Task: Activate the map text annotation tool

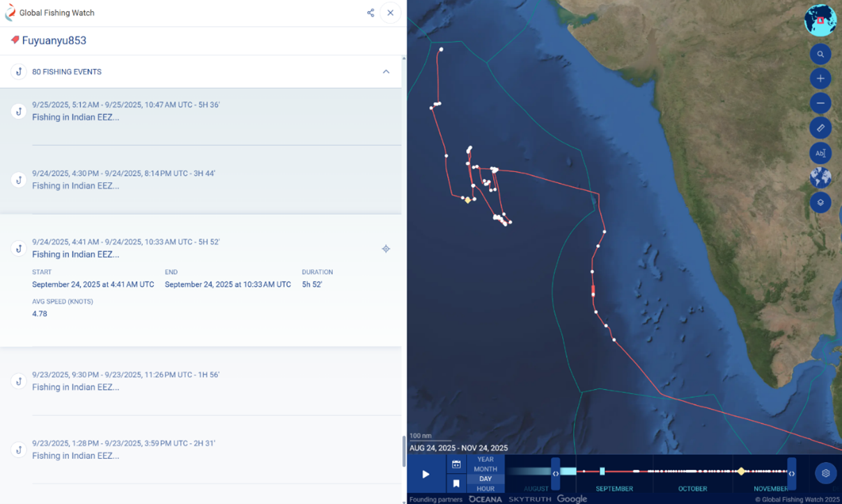Action: coord(820,153)
